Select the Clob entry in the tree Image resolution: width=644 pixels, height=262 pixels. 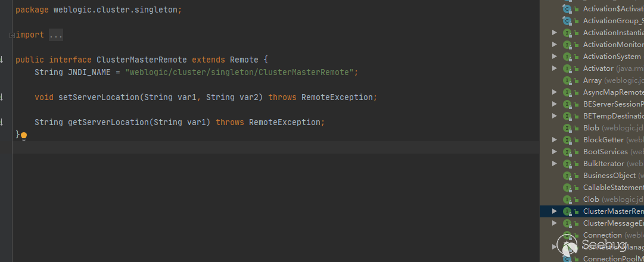click(591, 199)
